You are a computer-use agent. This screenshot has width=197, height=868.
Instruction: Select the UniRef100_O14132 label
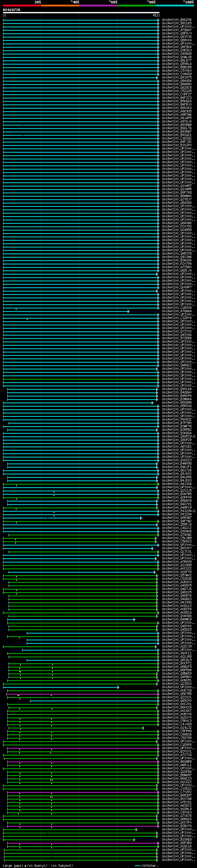[177, 728]
